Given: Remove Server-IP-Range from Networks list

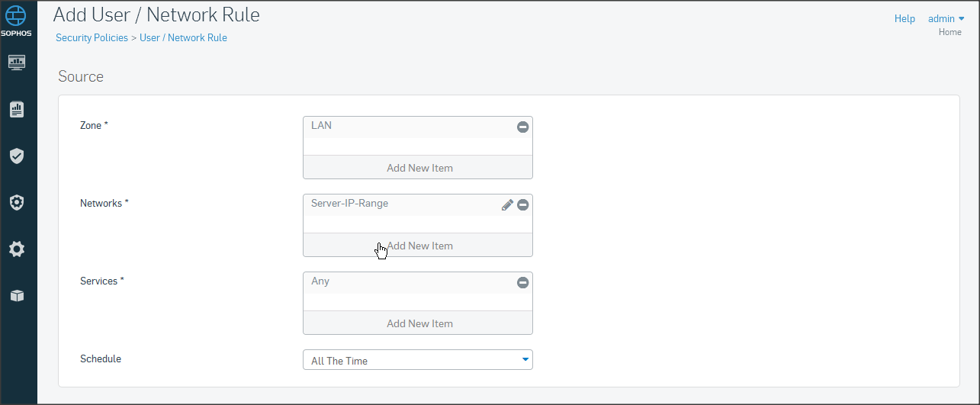Looking at the screenshot, I should [523, 204].
